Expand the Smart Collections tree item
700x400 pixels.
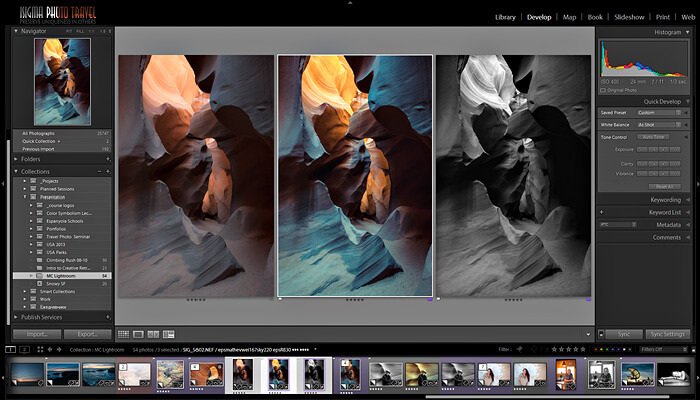tap(26, 292)
